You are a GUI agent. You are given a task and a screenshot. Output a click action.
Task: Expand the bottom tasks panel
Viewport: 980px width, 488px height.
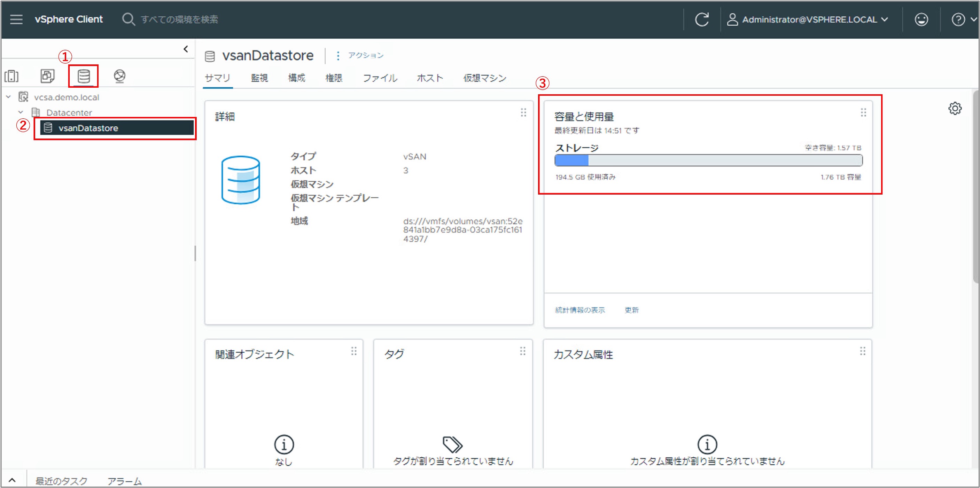12,480
